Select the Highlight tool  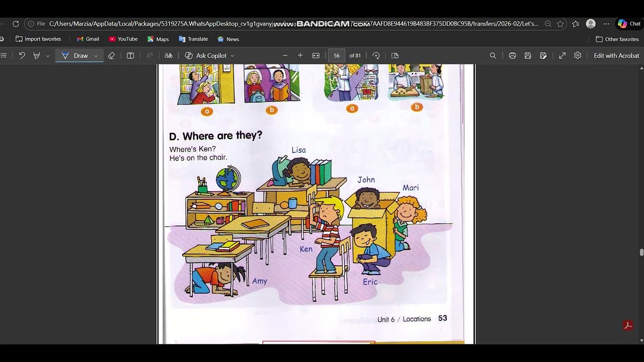point(36,56)
